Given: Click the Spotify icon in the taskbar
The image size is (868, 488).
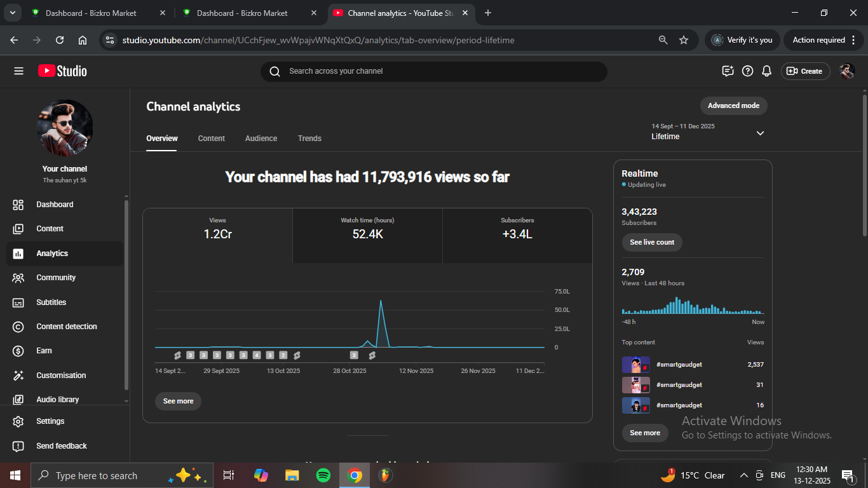Looking at the screenshot, I should pyautogui.click(x=323, y=475).
